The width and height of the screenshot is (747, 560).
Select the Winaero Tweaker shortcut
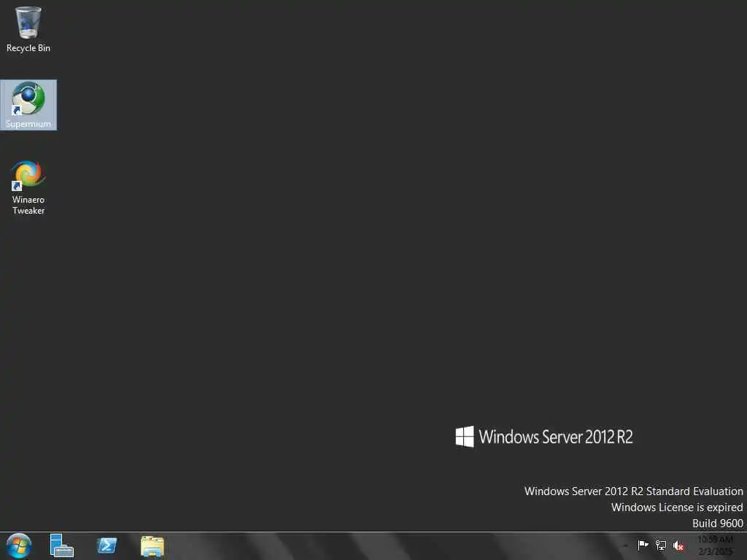click(x=28, y=187)
